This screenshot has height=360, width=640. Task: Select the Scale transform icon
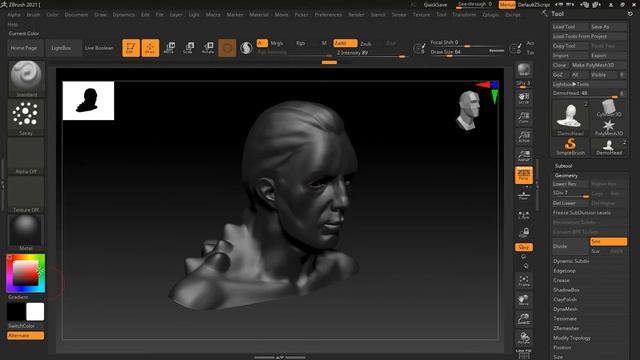point(189,48)
